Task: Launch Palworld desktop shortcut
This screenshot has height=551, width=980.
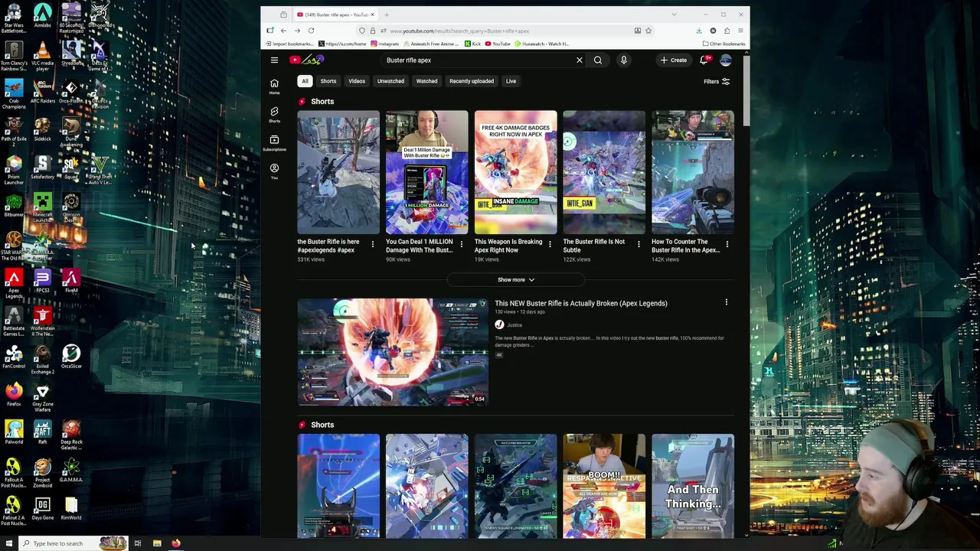Action: click(x=13, y=432)
